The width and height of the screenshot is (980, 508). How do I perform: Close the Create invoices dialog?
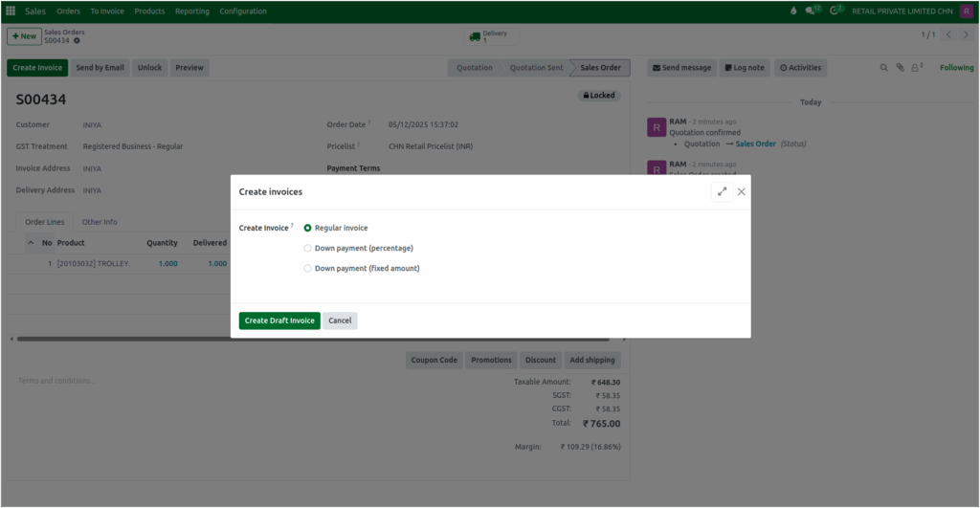742,192
